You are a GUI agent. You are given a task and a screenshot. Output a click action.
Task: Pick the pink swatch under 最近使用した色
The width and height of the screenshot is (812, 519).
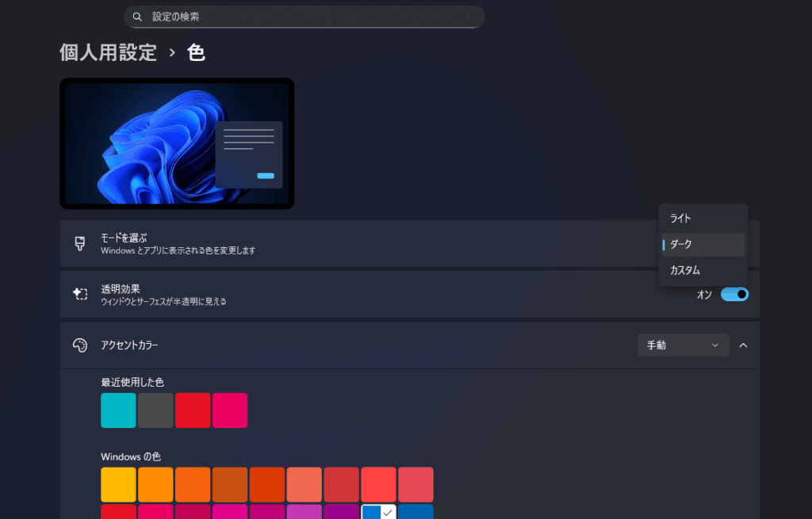point(230,410)
